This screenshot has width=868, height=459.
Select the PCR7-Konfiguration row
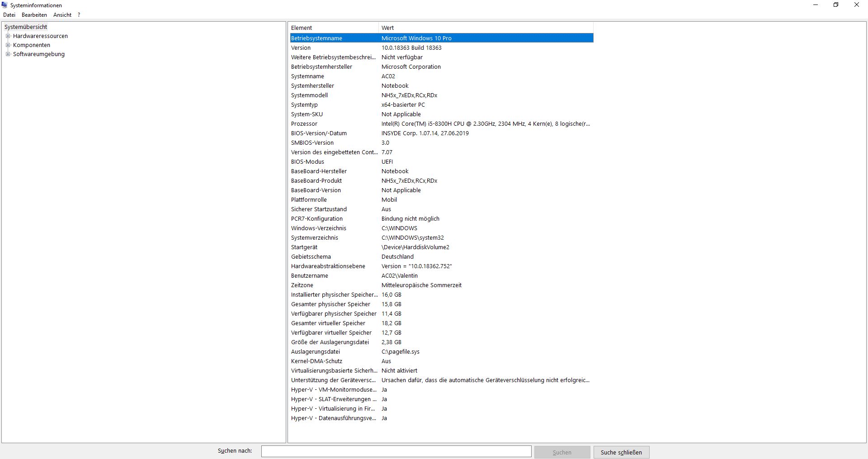[442, 219]
